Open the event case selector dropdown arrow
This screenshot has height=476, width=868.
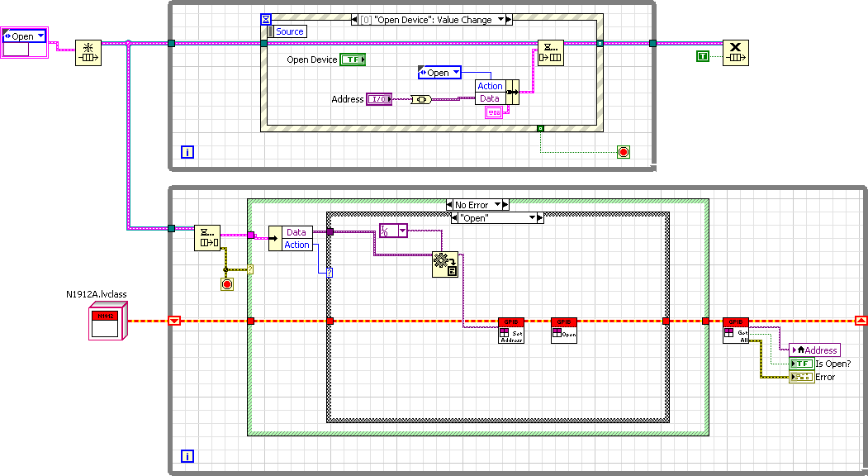pos(500,19)
